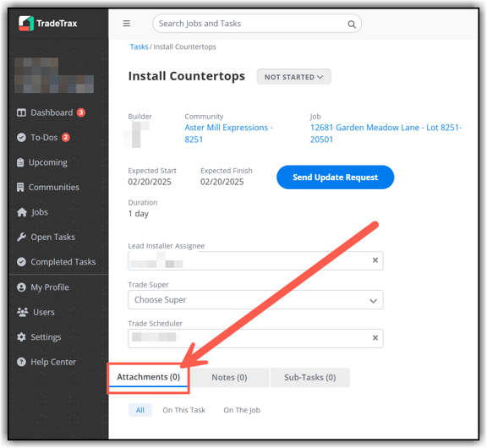This screenshot has width=487, height=448.
Task: Click the Send Update Request button
Action: [335, 178]
